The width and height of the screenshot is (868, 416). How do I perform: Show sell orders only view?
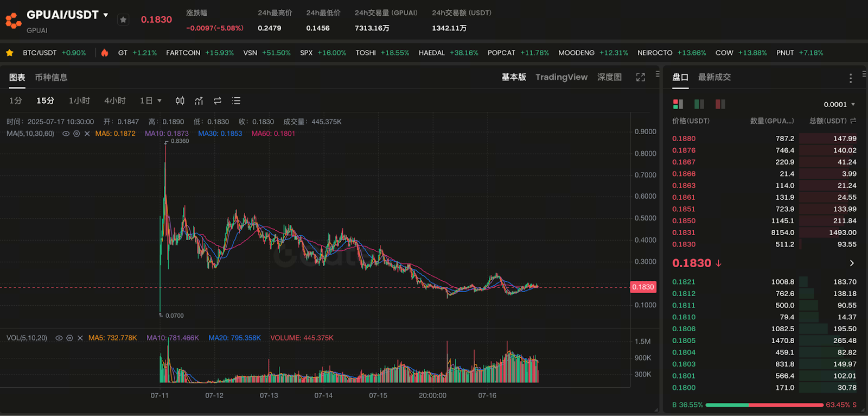720,104
